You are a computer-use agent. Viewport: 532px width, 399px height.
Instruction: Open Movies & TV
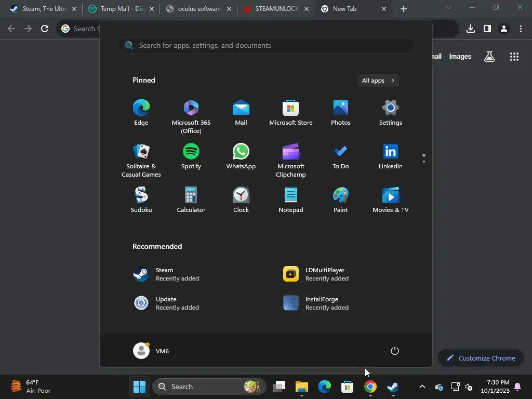coord(391,200)
